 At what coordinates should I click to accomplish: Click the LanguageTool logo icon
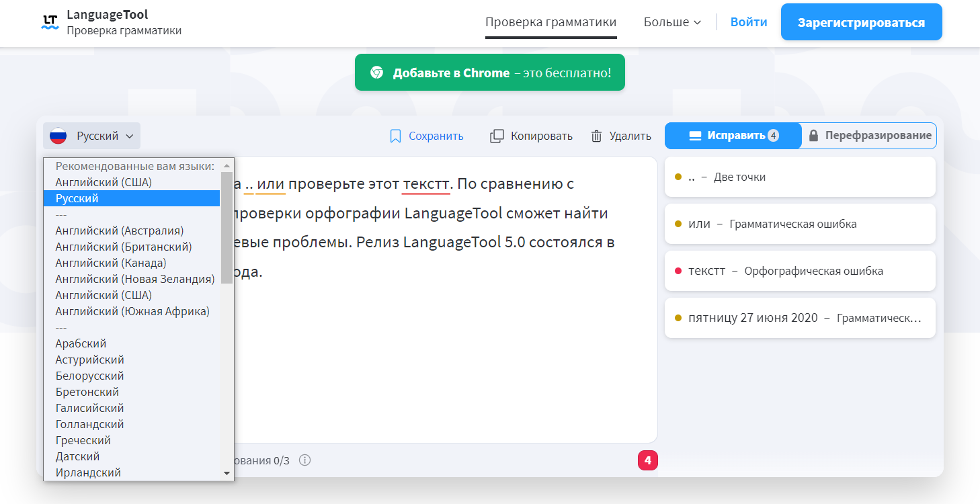coord(50,22)
